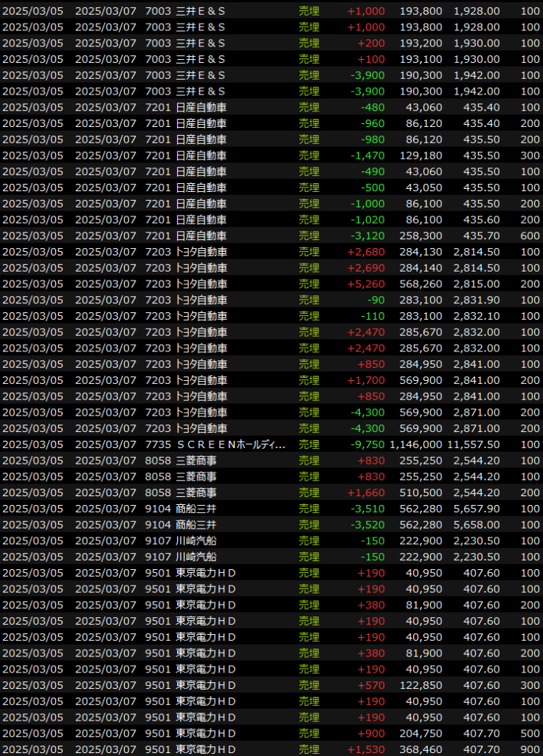This screenshot has height=756, width=543.
Task: Click the トヨタ自動車 row priced 2,831.90
Action: pos(200,300)
